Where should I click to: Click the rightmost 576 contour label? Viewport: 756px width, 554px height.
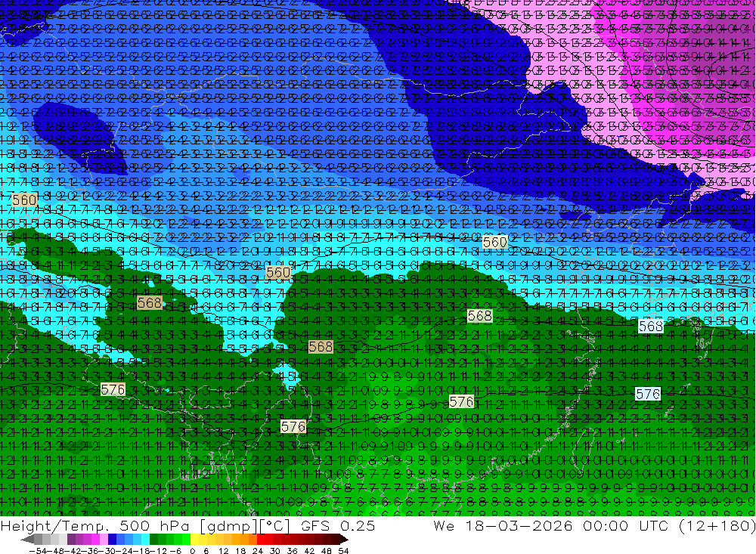pos(648,394)
